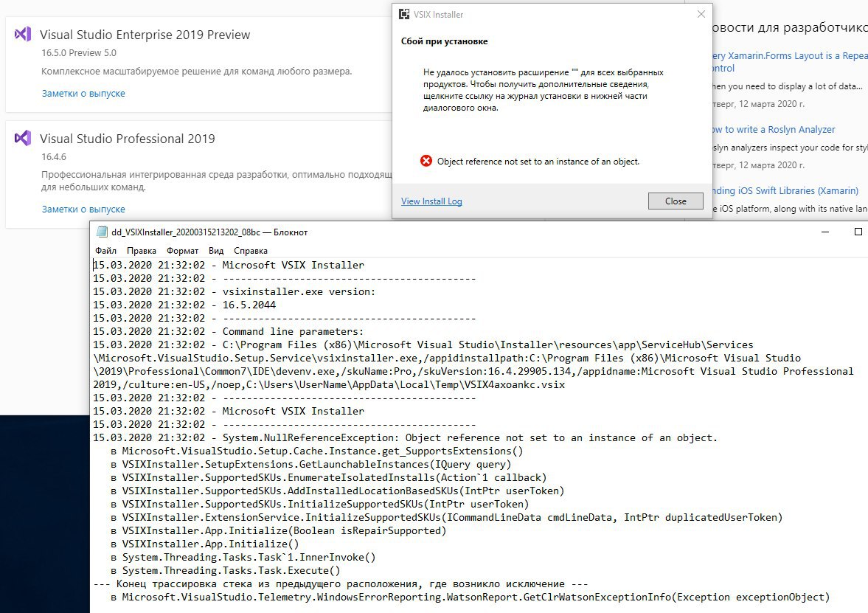Click the VSIX Installer dialog title text

(x=439, y=15)
